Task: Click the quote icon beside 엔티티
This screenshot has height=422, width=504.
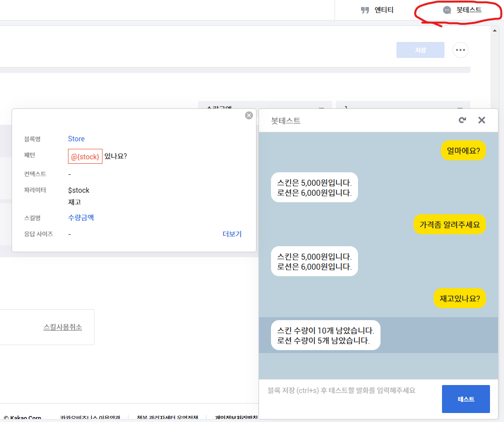Action: click(365, 10)
